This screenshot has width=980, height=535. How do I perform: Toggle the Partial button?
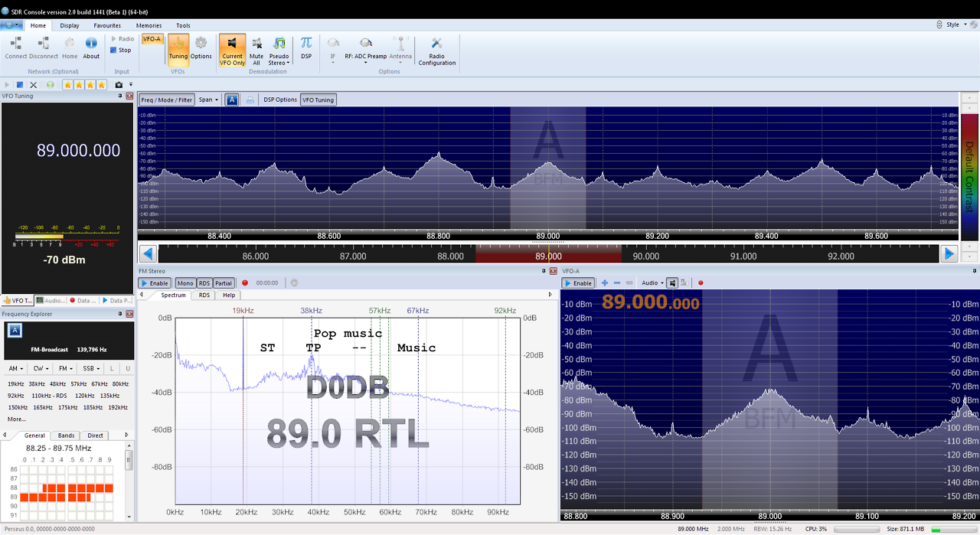223,283
